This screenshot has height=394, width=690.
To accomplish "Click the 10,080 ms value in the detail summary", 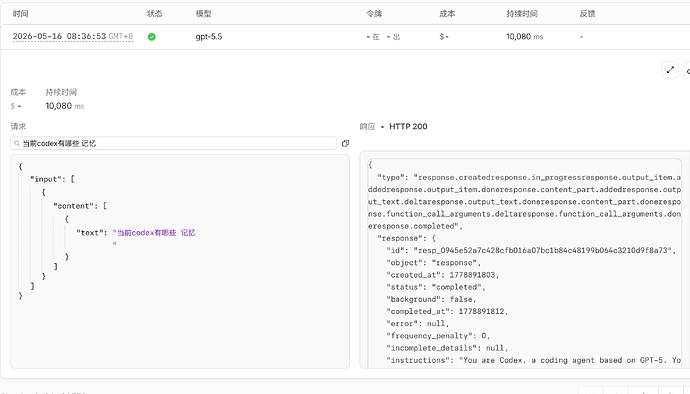I will [x=65, y=106].
